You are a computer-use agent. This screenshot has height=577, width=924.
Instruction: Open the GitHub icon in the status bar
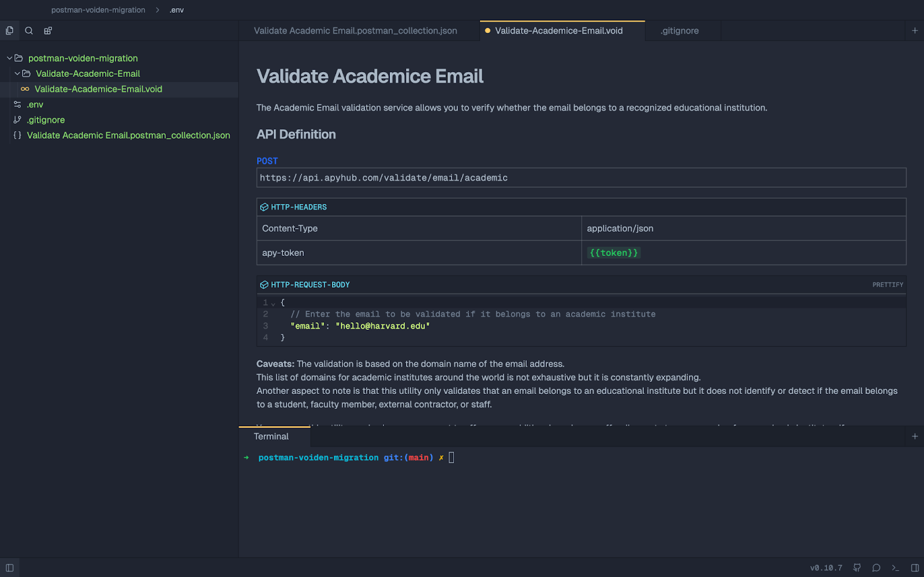coord(858,567)
